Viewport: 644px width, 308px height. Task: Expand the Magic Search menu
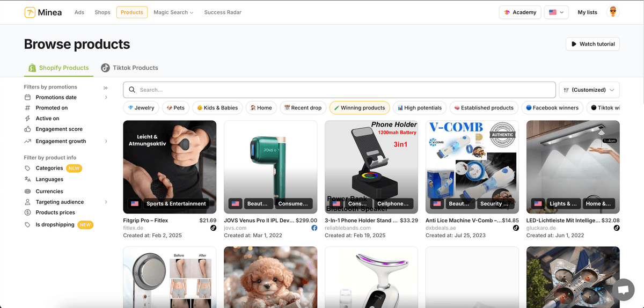(173, 12)
